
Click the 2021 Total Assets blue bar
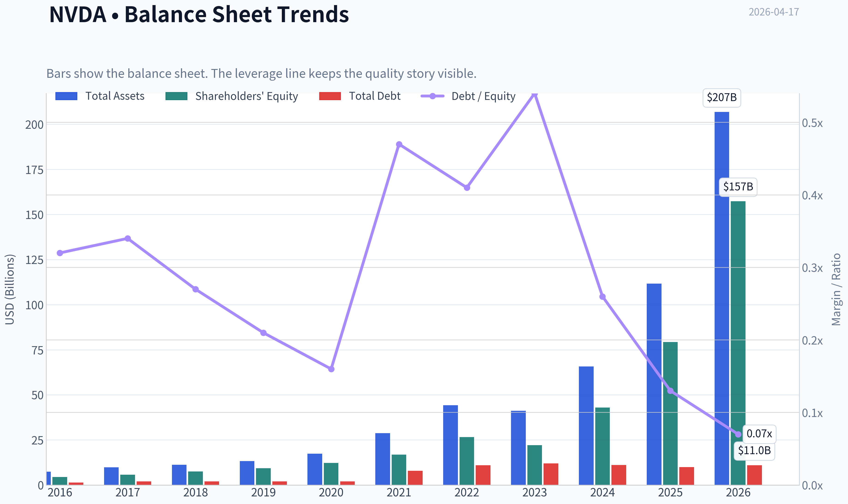tap(383, 459)
